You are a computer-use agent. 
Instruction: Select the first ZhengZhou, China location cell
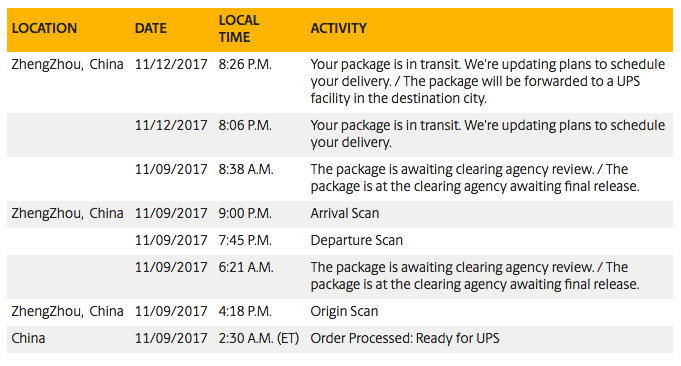point(67,64)
